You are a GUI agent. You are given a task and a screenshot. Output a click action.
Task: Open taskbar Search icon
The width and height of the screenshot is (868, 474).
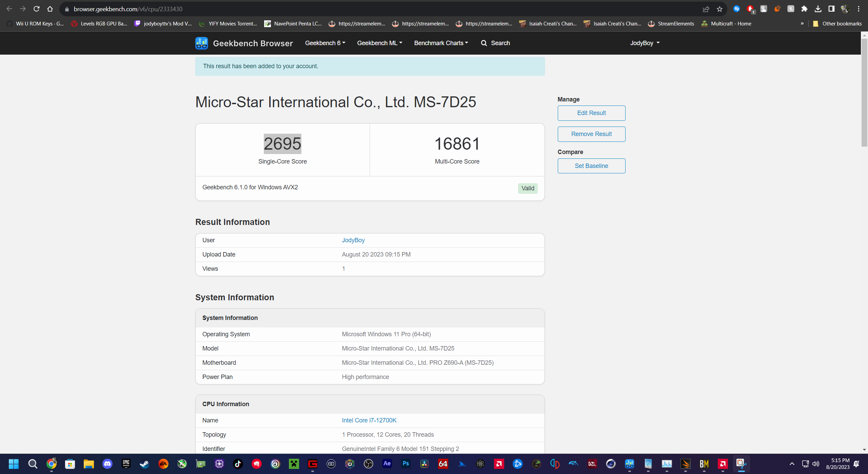point(33,463)
